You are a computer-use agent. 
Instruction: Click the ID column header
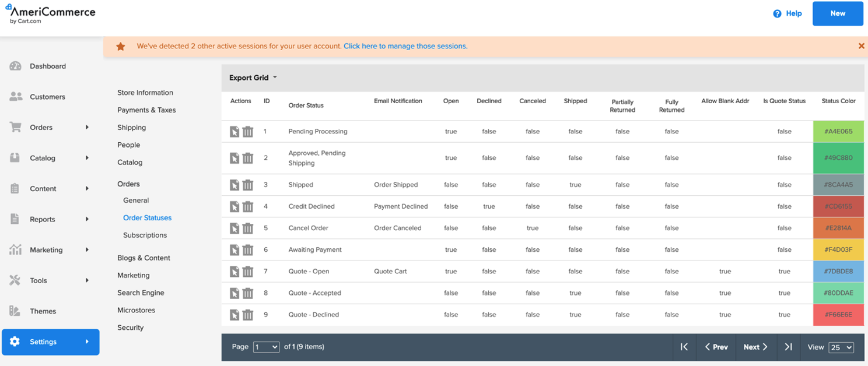point(267,101)
